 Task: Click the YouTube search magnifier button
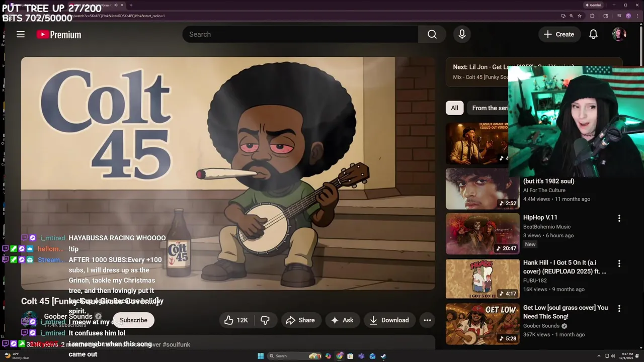432,34
